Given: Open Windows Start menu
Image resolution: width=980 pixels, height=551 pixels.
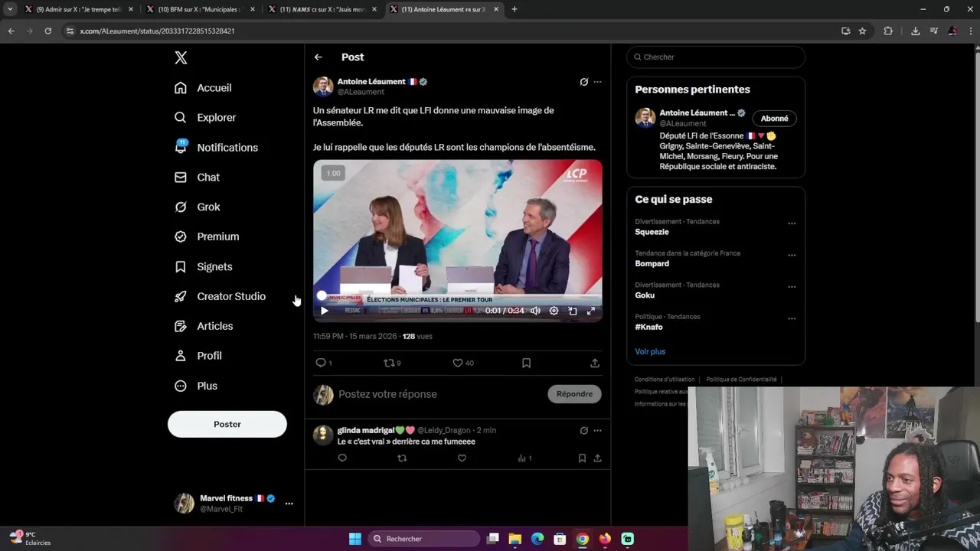Looking at the screenshot, I should point(355,539).
